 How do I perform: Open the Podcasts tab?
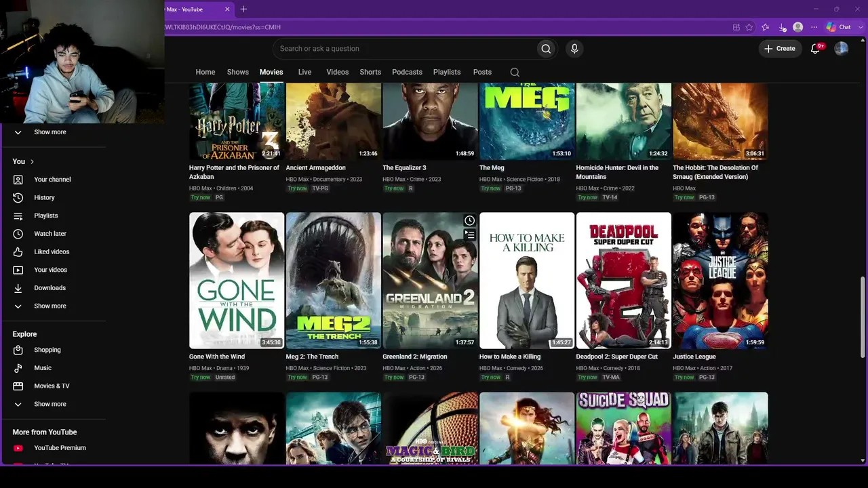[407, 72]
